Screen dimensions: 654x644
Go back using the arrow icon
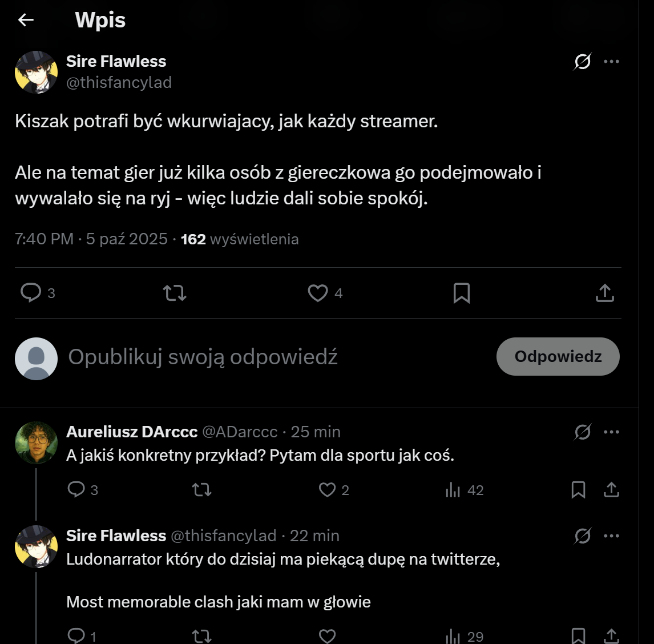[26, 20]
